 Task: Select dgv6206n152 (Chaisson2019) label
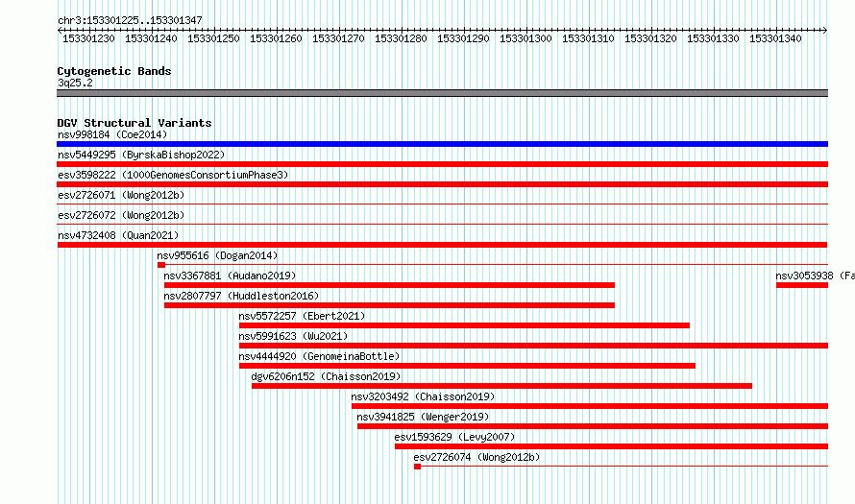(326, 376)
